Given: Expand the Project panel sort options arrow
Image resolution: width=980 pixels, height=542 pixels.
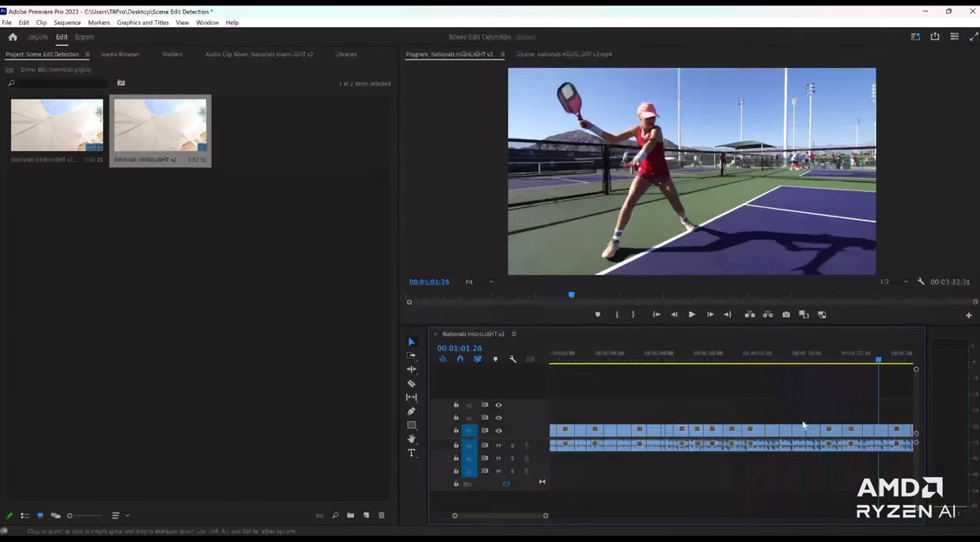Looking at the screenshot, I should (x=127, y=516).
